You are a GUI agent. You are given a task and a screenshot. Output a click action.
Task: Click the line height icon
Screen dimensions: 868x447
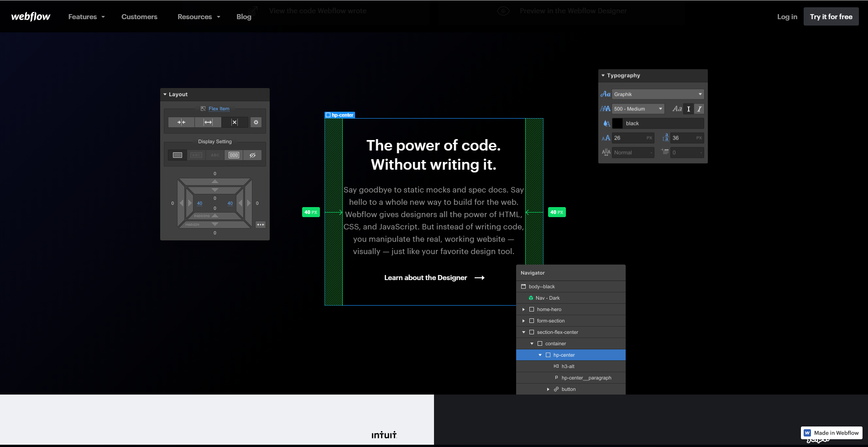[665, 138]
